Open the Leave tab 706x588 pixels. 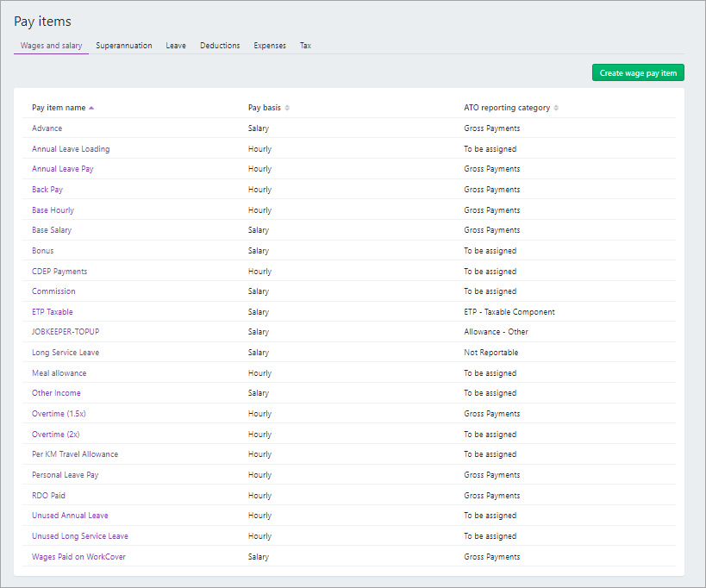point(176,46)
